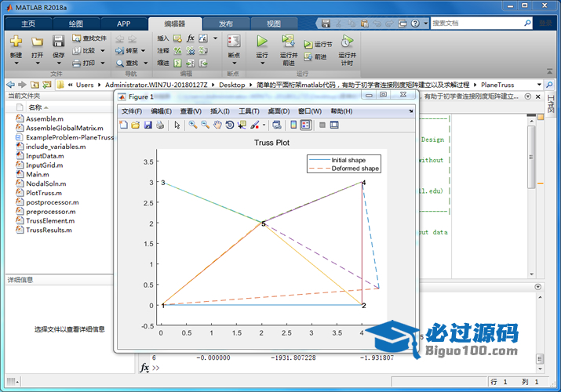Select Brush data tool in Figure 1
The image size is (561, 392).
[x=255, y=125]
